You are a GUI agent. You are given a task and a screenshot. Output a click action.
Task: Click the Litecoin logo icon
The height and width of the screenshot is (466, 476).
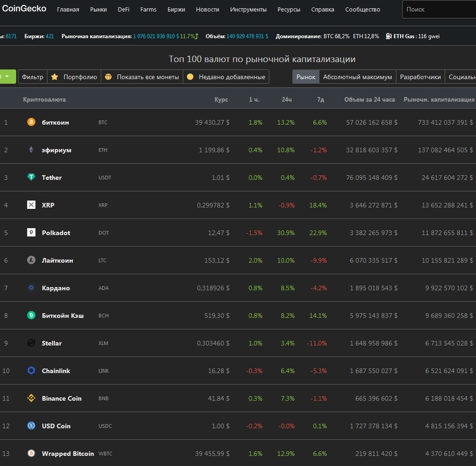coord(31,260)
